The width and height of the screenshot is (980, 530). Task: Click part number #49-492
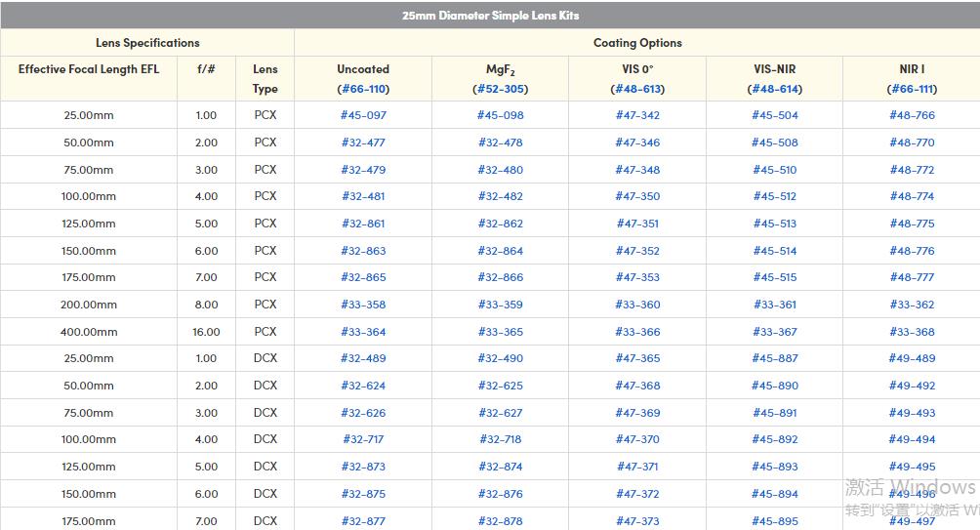tap(912, 386)
